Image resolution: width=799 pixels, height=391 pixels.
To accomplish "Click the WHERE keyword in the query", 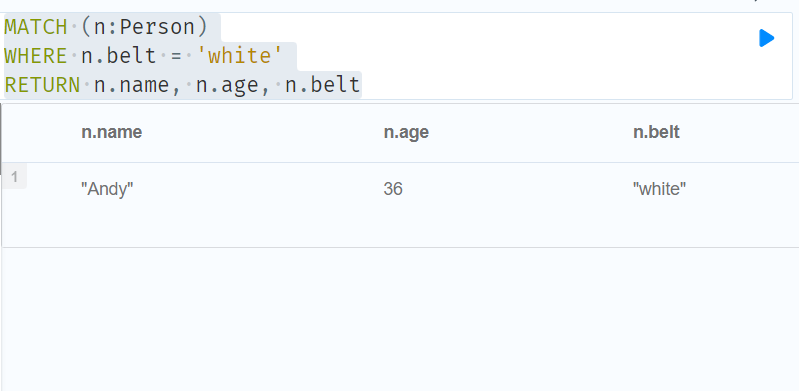I will [x=36, y=56].
